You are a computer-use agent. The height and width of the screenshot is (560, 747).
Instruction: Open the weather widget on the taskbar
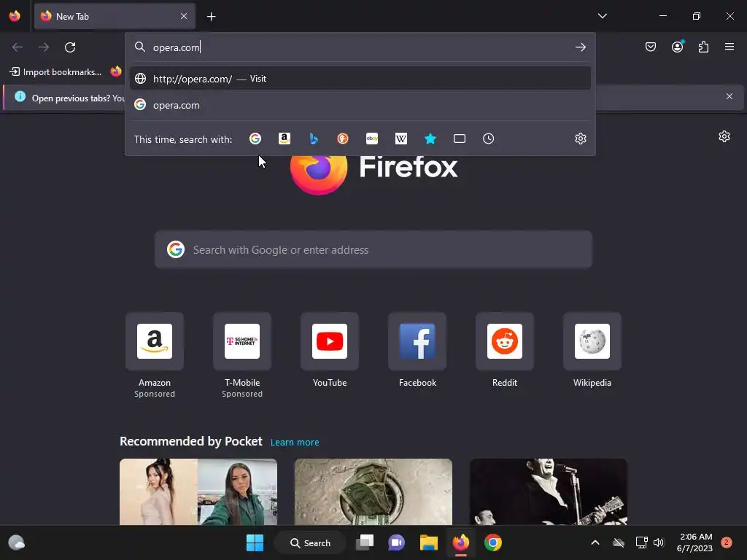17,542
